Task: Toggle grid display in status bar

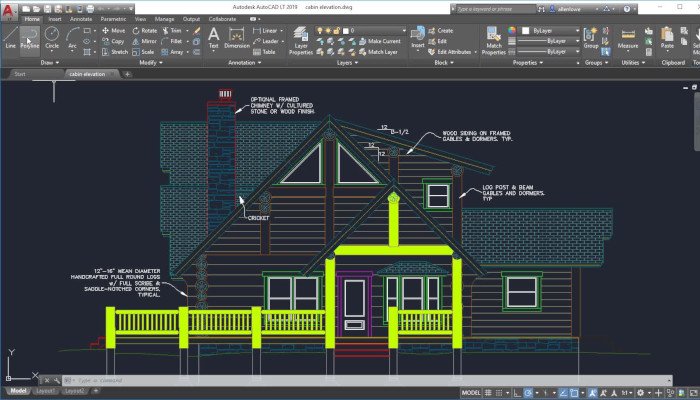Action: coord(488,393)
